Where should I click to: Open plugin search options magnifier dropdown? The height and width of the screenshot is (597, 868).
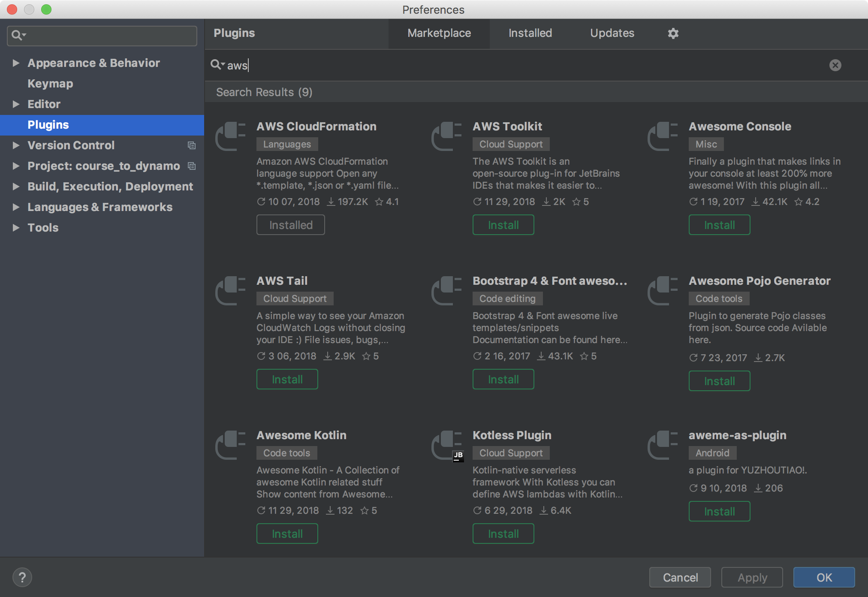pos(217,65)
